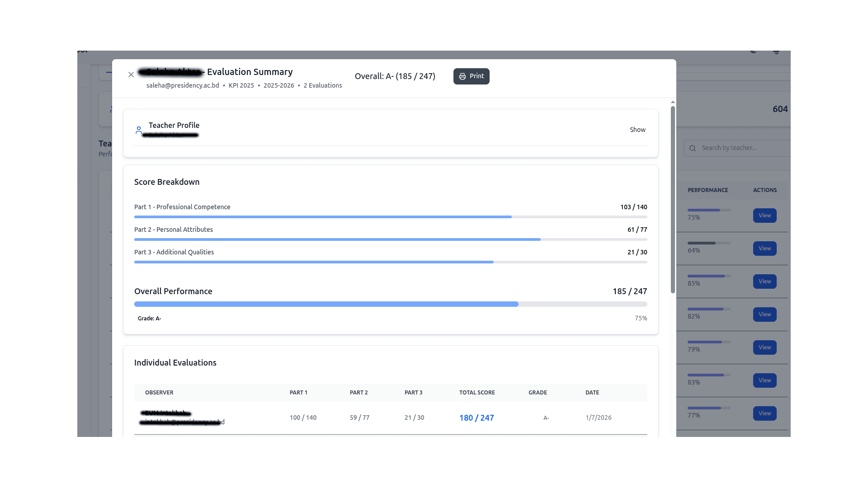
Task: Click the PERFORMANCE column header
Action: tap(708, 190)
